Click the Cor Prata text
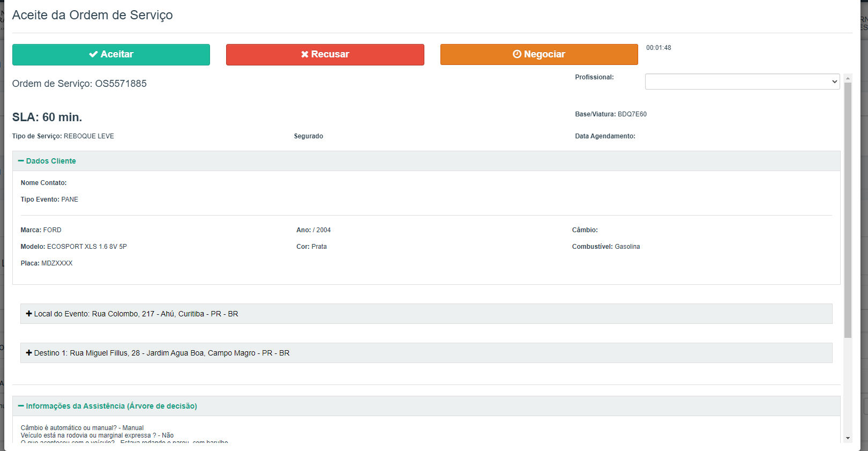This screenshot has height=451, width=868. 311,247
